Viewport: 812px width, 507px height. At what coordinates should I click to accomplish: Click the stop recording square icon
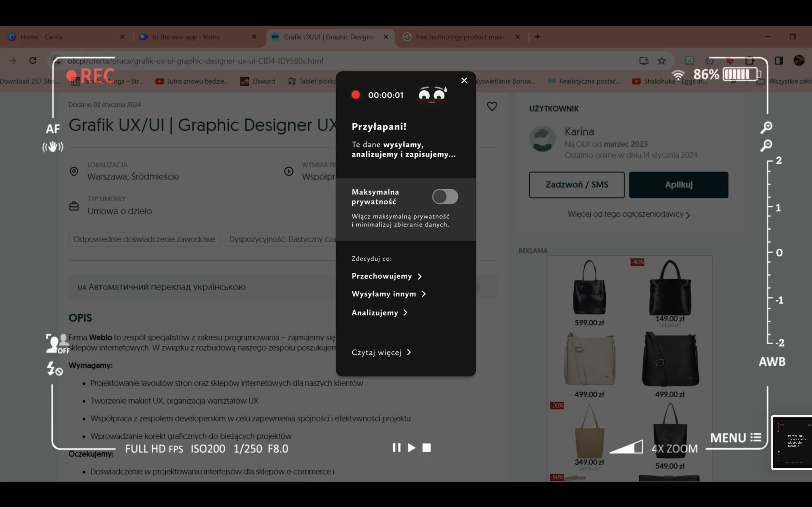(427, 448)
